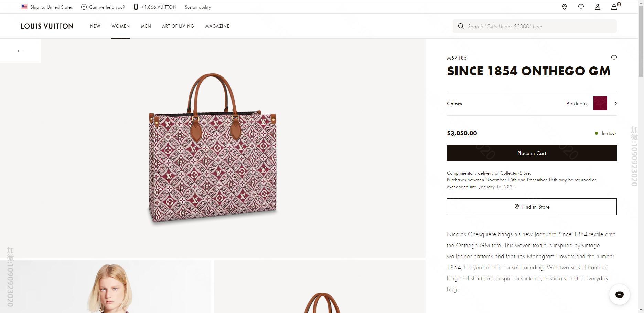Add product to wishlist with heart toggle
The image size is (644, 313).
(x=614, y=58)
